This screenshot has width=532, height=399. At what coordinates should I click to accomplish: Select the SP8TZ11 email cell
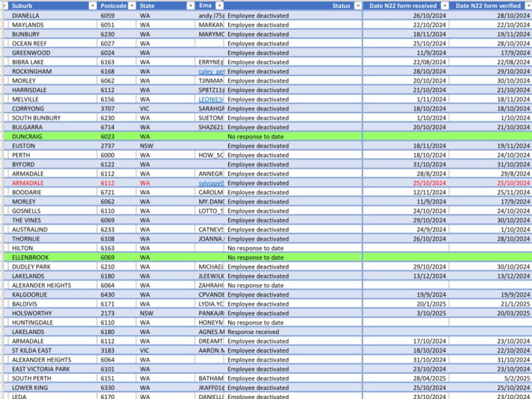(210, 90)
